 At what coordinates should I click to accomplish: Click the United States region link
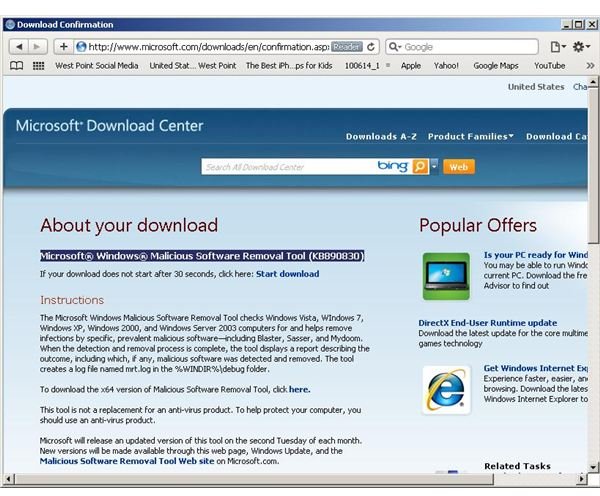click(x=536, y=87)
